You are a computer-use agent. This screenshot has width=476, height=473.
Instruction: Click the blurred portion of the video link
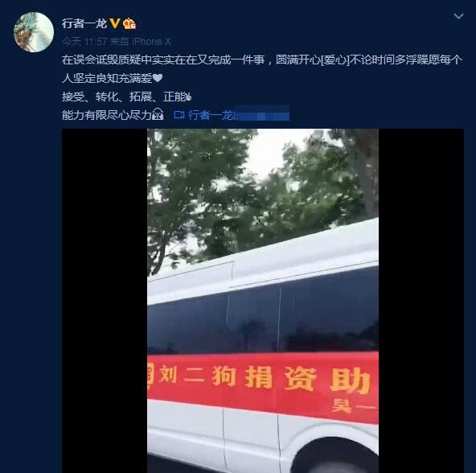(262, 113)
